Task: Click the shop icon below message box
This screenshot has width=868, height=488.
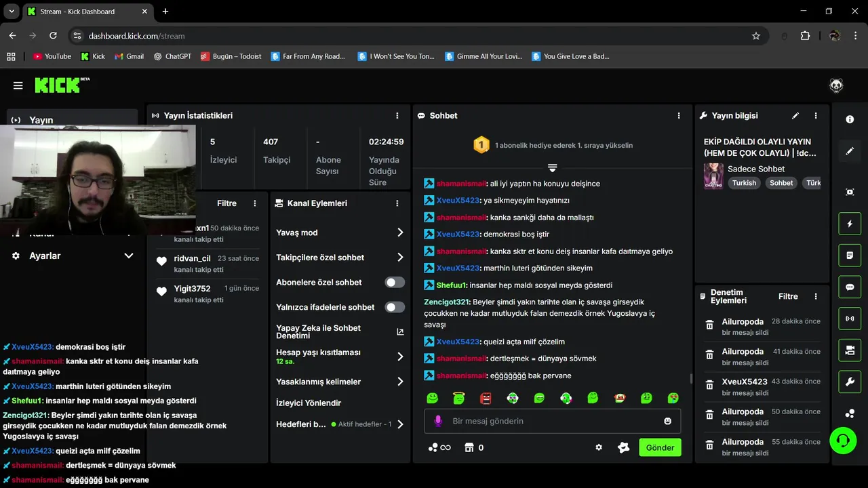Action: pos(468,447)
